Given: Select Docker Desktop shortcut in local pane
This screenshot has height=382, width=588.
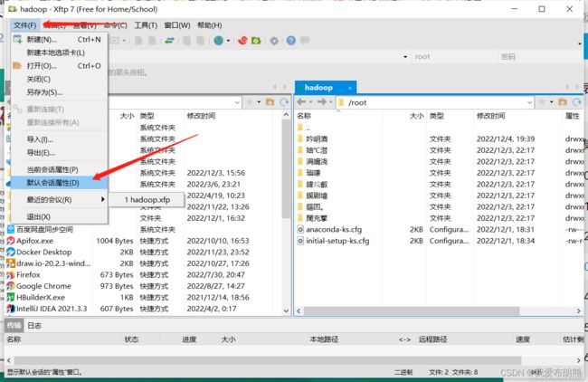Looking at the screenshot, I should (x=44, y=253).
